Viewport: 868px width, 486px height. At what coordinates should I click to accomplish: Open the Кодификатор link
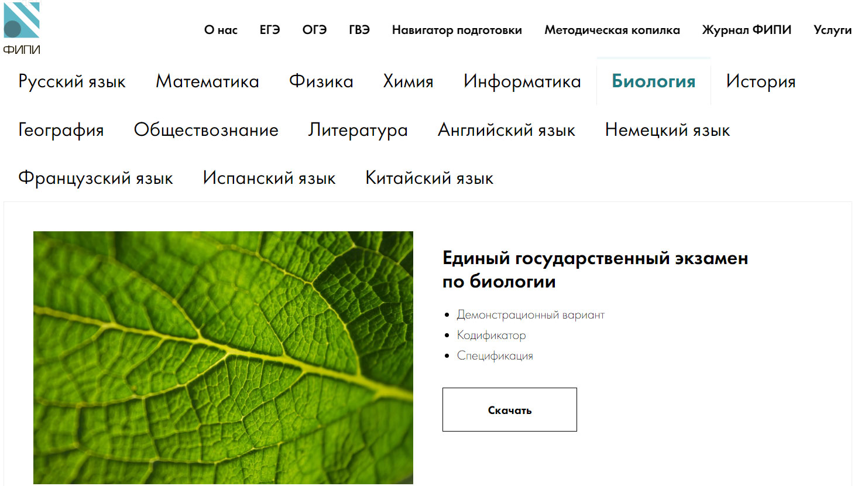pyautogui.click(x=491, y=336)
